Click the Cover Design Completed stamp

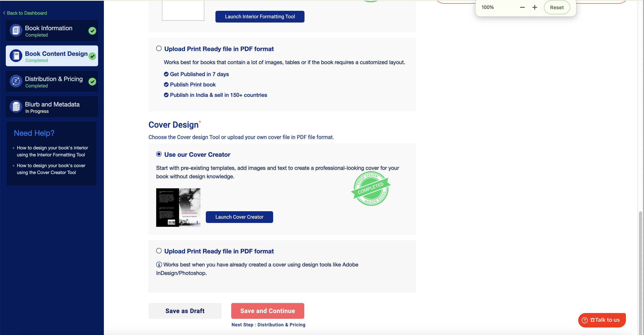371,188
